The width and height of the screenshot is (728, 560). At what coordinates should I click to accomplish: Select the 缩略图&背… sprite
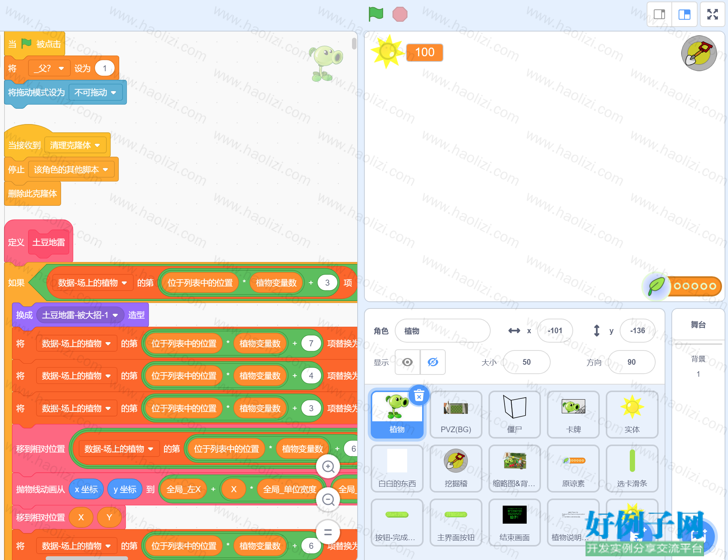click(514, 469)
